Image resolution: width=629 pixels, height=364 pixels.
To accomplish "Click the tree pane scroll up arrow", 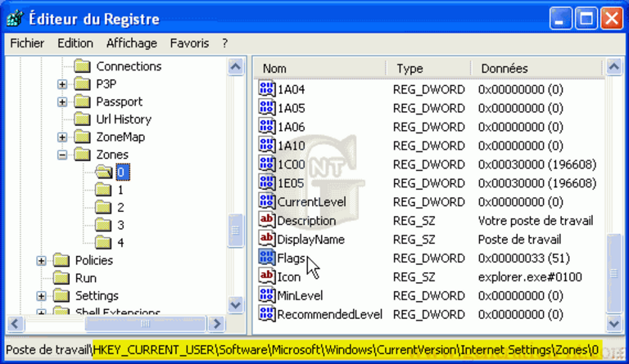I will point(236,66).
